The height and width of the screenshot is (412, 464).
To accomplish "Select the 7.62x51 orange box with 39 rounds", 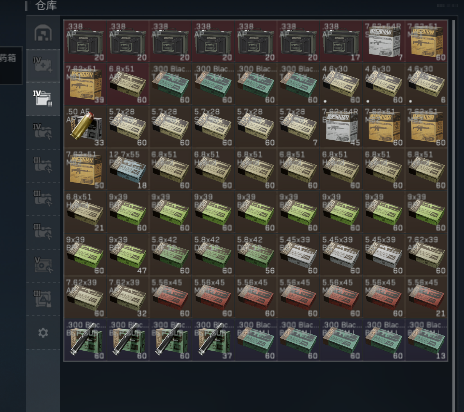I will (x=85, y=84).
